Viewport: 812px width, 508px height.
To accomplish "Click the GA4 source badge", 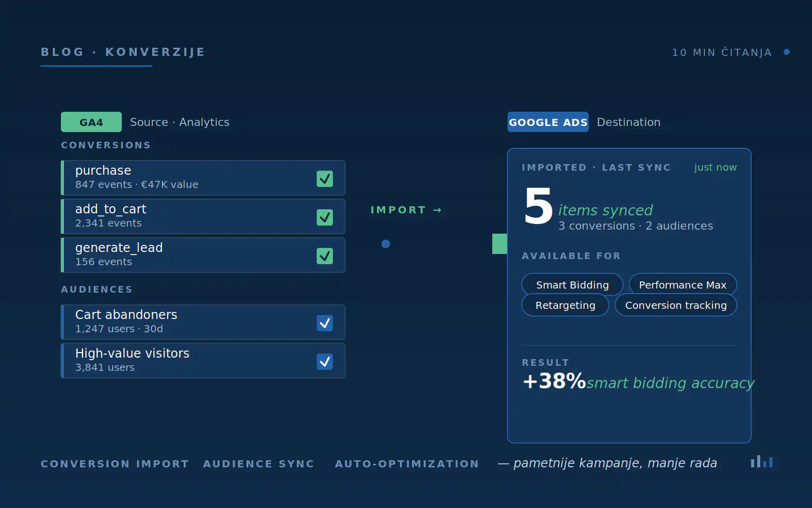I will coord(91,122).
